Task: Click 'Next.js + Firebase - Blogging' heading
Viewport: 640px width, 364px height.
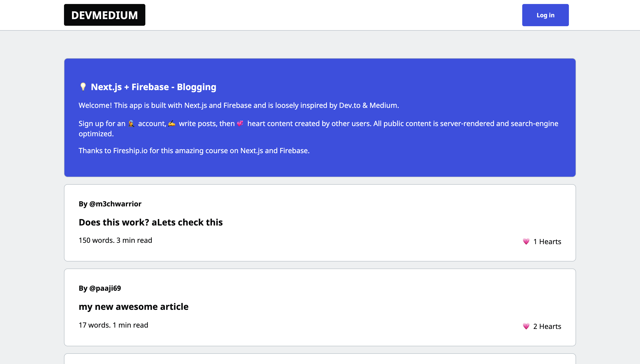Action: point(153,87)
